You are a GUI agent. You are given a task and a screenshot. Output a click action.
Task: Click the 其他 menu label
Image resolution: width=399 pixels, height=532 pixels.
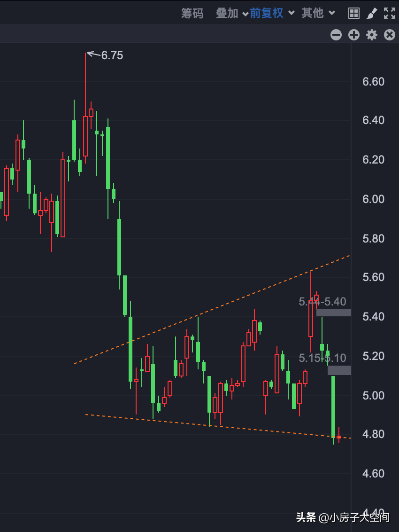(x=313, y=13)
